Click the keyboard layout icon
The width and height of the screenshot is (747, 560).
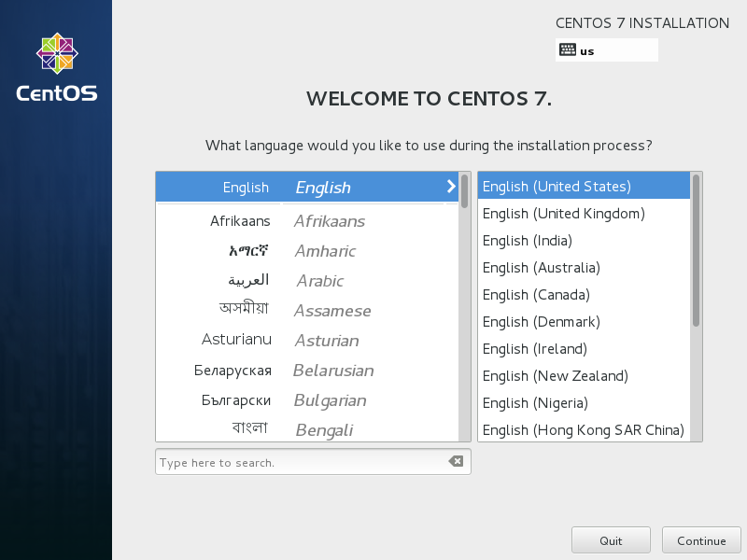568,49
